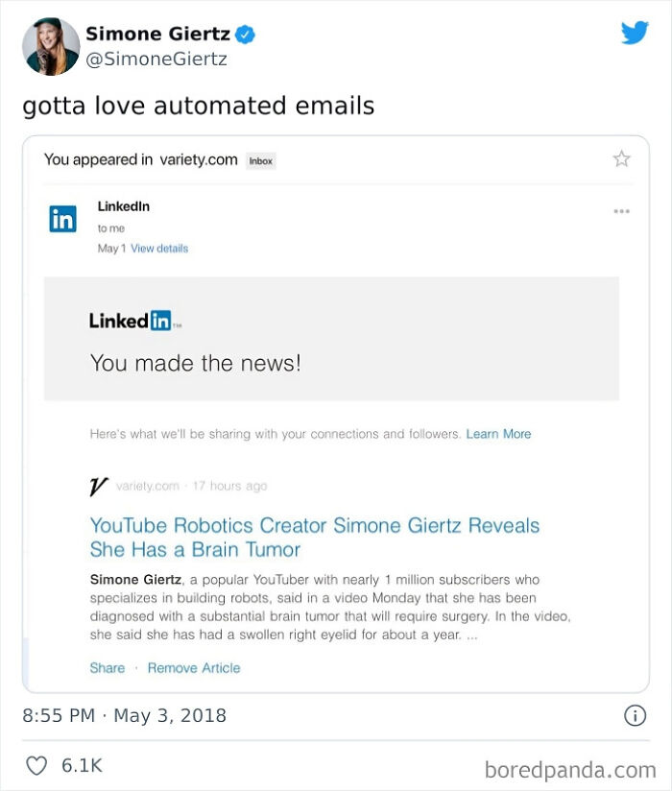Open the 'Learn More' link

tap(499, 434)
